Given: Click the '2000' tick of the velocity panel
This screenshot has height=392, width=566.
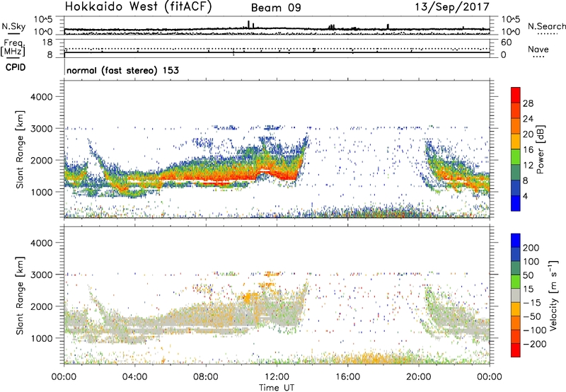Looking at the screenshot, I should [42, 306].
